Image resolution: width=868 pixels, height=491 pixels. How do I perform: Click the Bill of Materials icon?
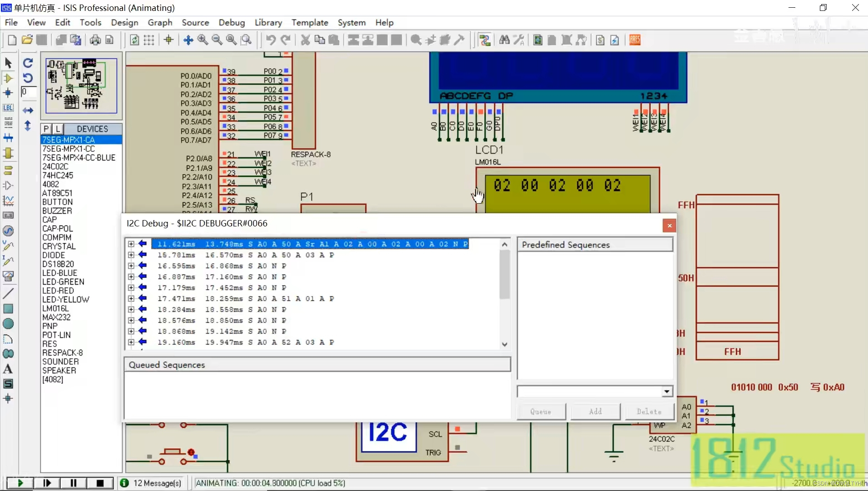click(x=600, y=40)
